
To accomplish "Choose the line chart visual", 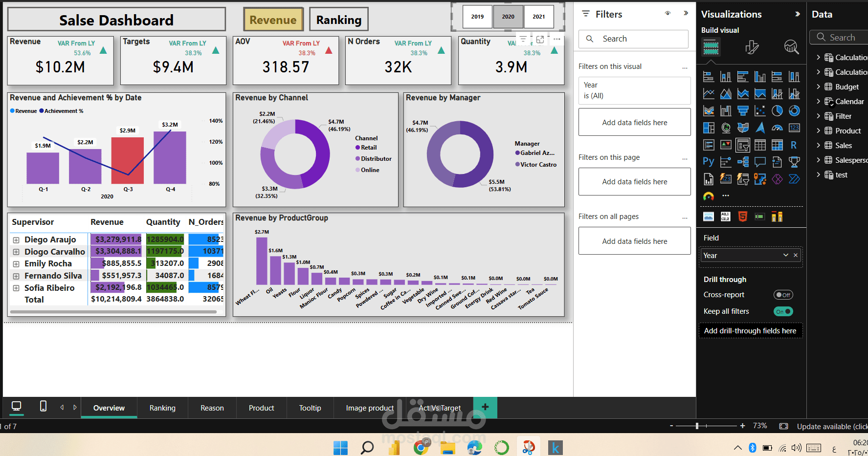I will 709,94.
